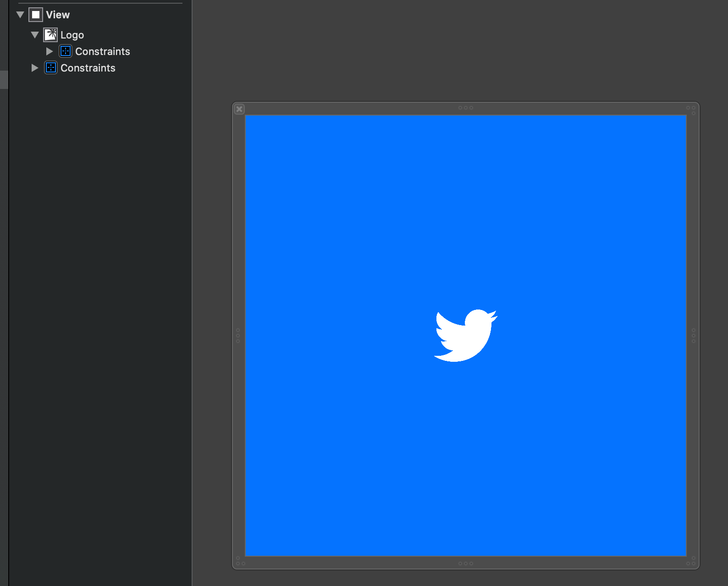Select the "View" label in the outline
The image size is (728, 586).
[58, 15]
